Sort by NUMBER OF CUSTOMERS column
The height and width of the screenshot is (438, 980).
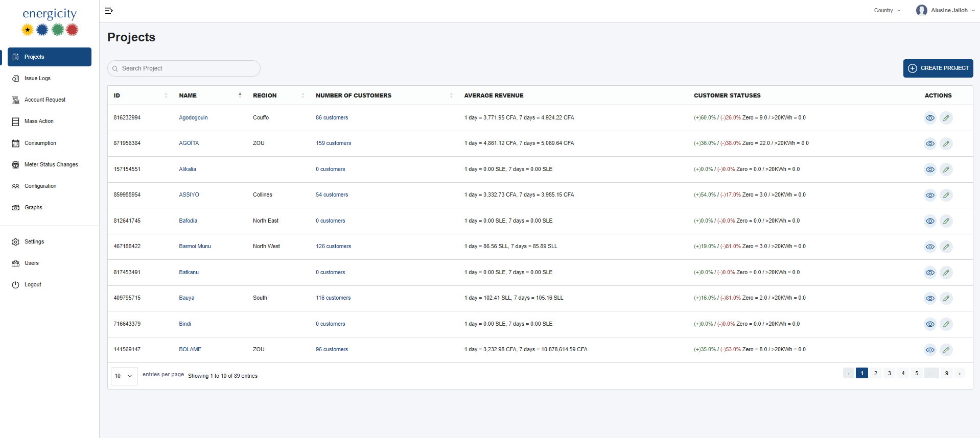(x=384, y=95)
